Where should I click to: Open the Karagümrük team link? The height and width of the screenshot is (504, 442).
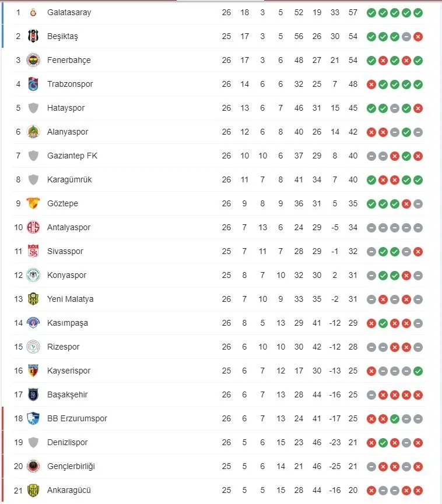(69, 179)
